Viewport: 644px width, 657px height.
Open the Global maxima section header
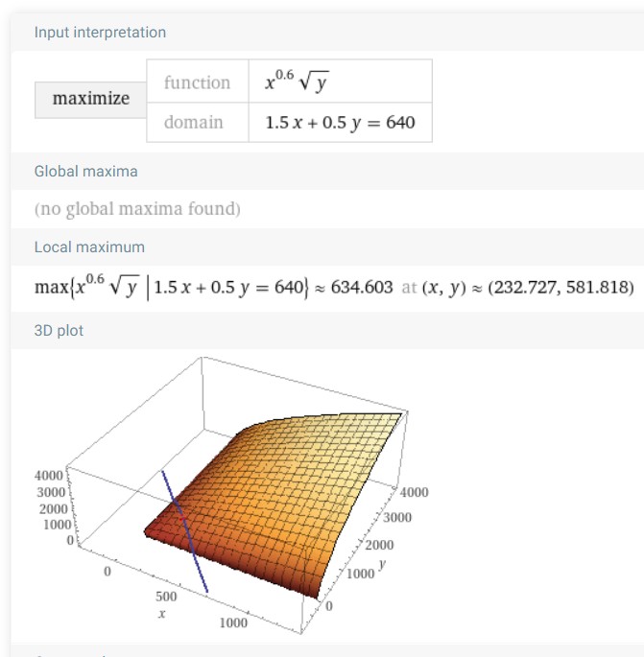[86, 172]
